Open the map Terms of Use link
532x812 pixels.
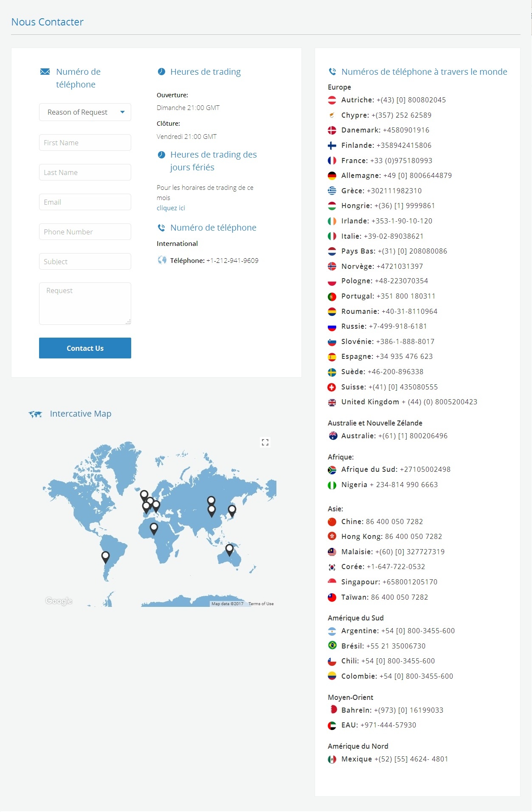(x=261, y=603)
